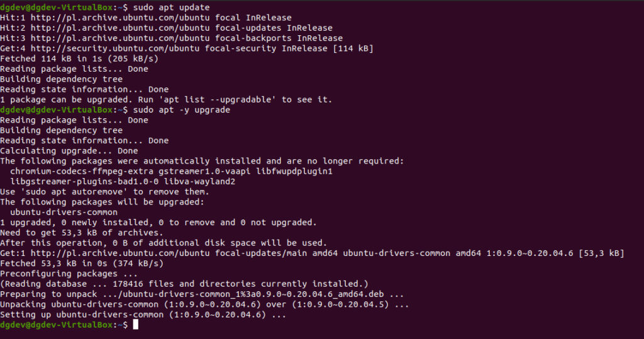644x339 pixels.
Task: Click the Hit:1 pl.archive.ubuntu.com focal URL
Action: click(120, 18)
